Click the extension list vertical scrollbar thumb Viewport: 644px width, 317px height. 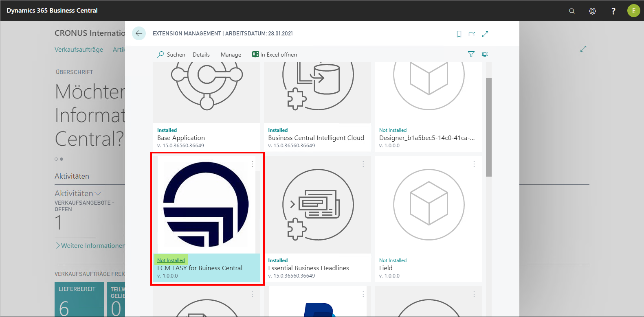[488, 126]
